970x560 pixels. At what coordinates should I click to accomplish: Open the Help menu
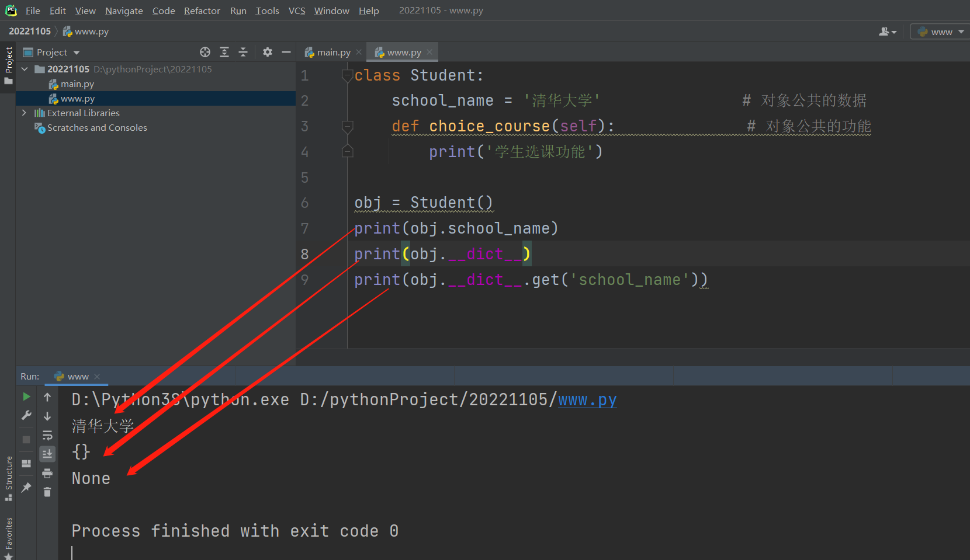point(369,11)
